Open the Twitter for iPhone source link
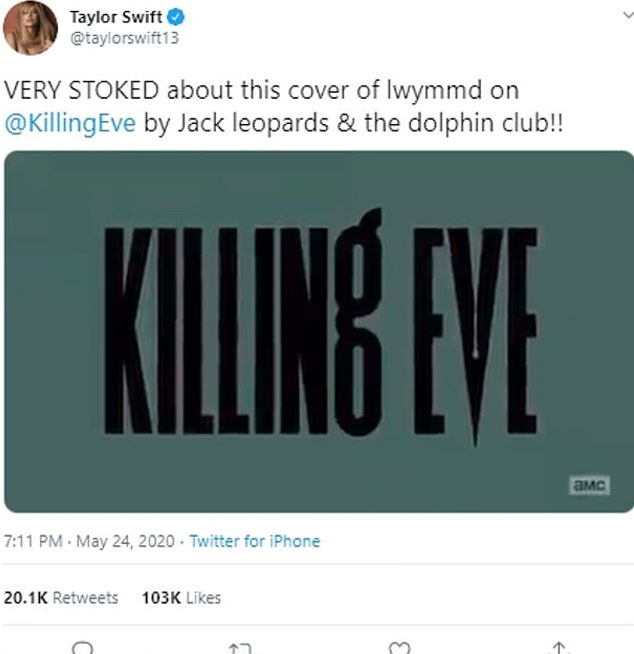 (255, 541)
